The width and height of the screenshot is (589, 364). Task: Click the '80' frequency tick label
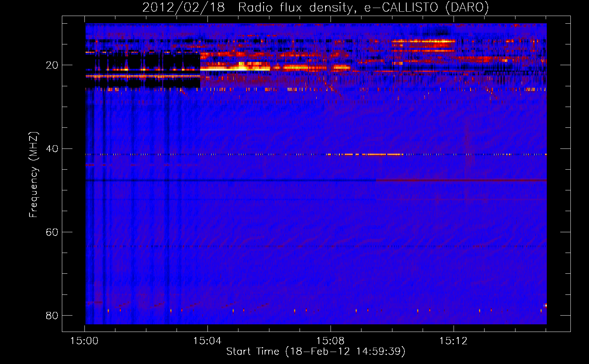[x=52, y=315]
